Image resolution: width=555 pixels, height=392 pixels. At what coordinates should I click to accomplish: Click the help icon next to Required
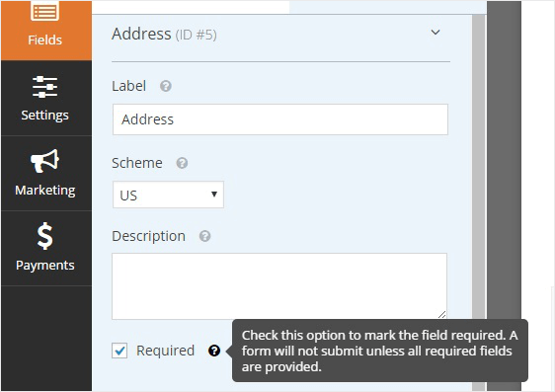tap(214, 351)
